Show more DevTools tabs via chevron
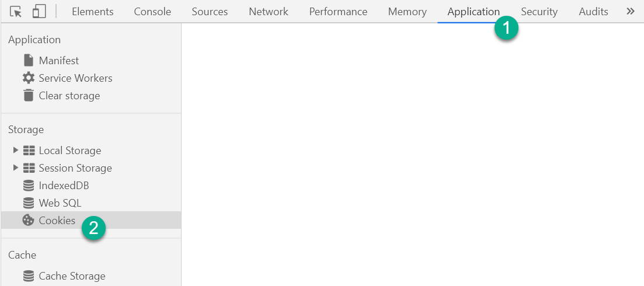 point(631,12)
